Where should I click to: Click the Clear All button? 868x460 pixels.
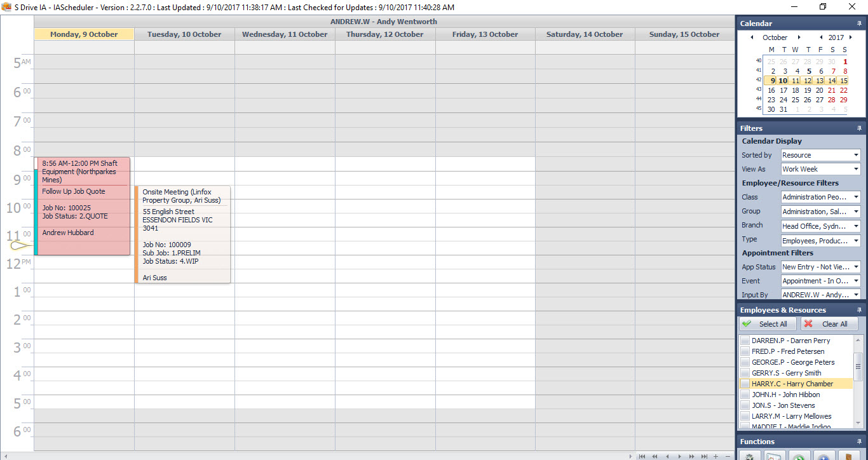tap(829, 324)
